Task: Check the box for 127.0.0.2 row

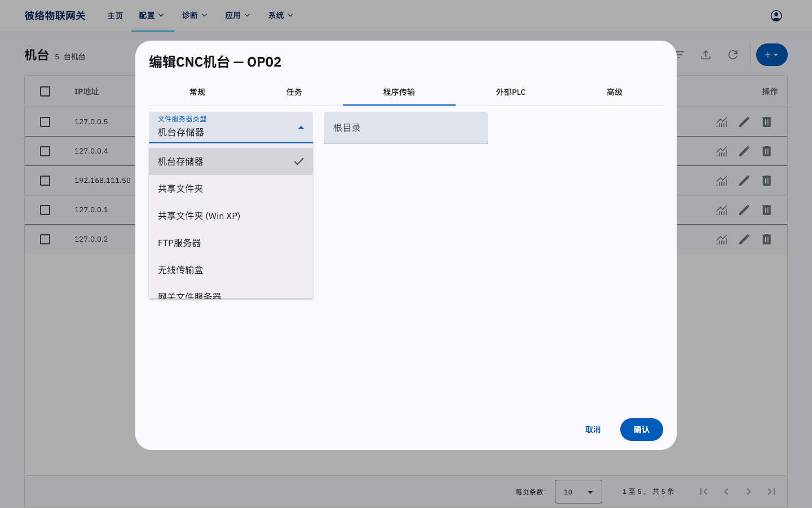Action: 45,239
